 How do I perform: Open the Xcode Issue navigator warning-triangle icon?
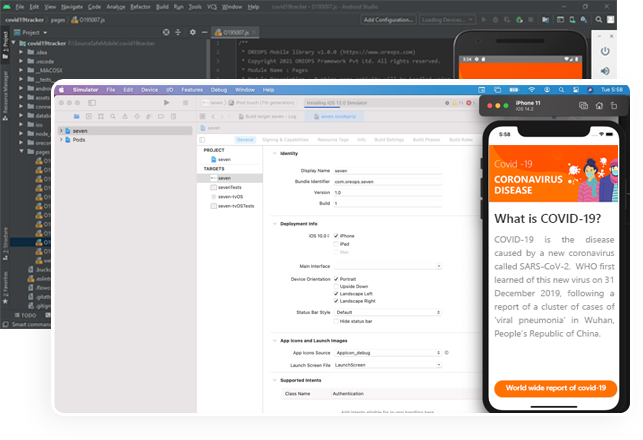125,116
